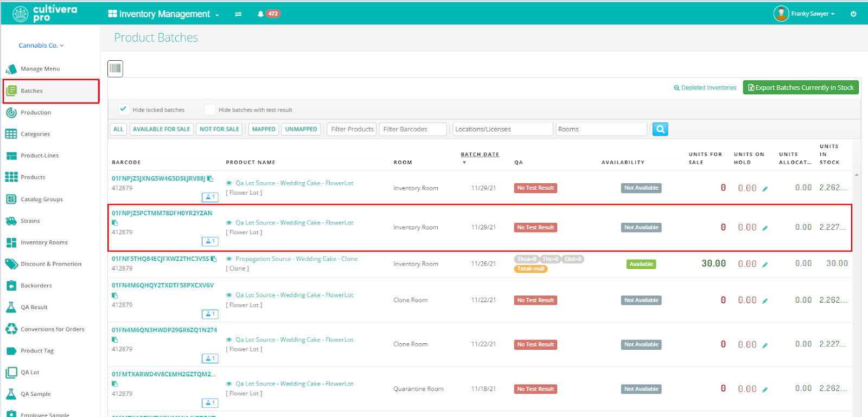This screenshot has width=868, height=417.
Task: Click the Product Tag icon in sidebar
Action: pos(11,351)
